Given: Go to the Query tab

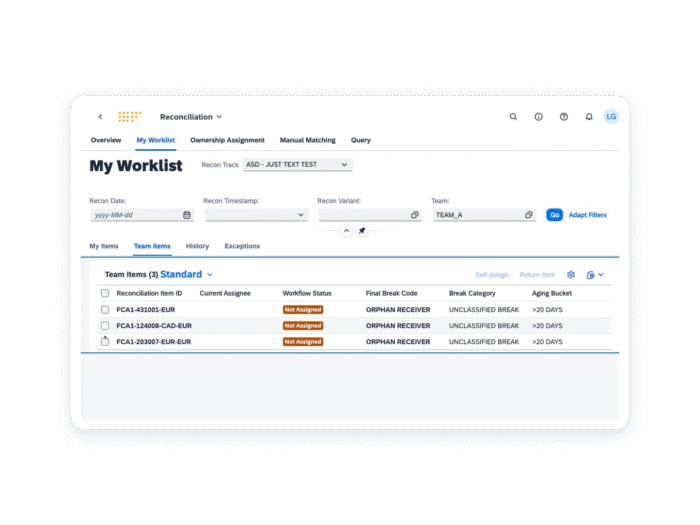Looking at the screenshot, I should pos(361,140).
